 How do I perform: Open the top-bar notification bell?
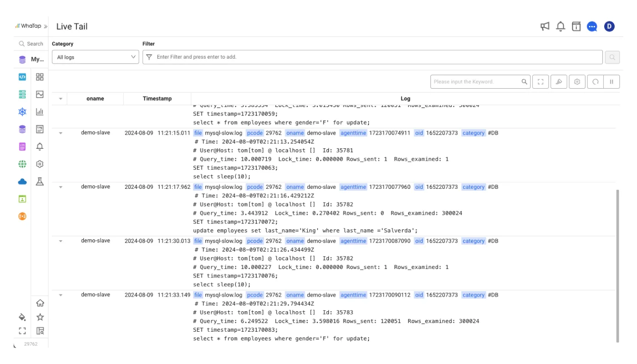[561, 26]
